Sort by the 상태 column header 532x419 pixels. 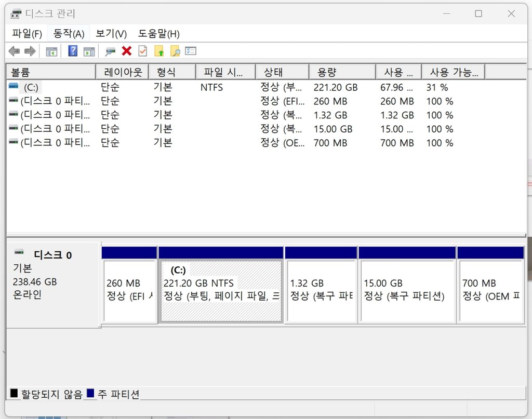click(282, 72)
